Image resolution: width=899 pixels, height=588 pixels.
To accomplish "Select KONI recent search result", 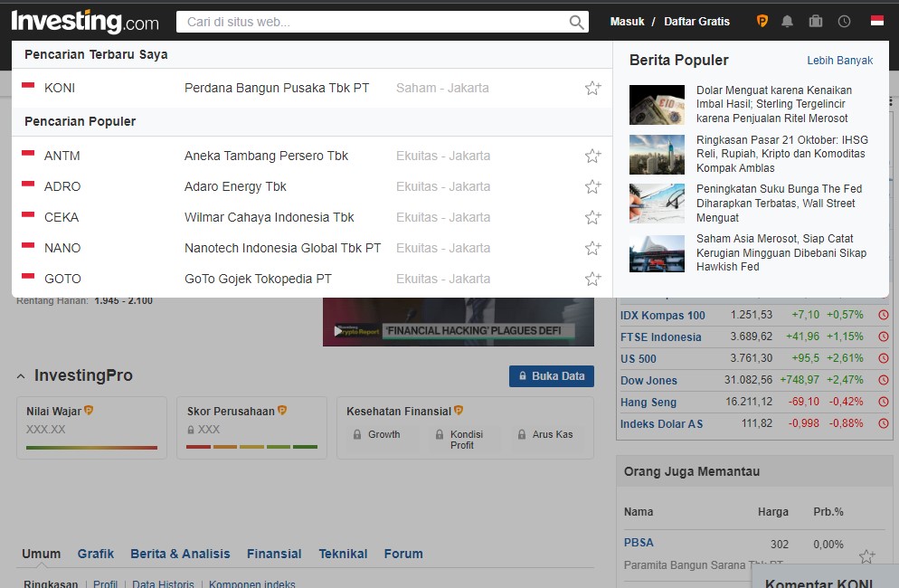I will [x=312, y=88].
